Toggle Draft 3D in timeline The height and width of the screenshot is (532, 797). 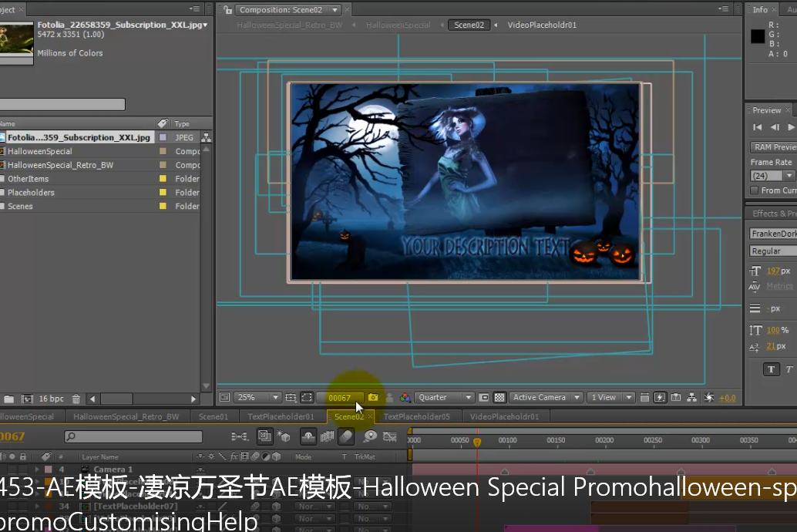[x=284, y=436]
